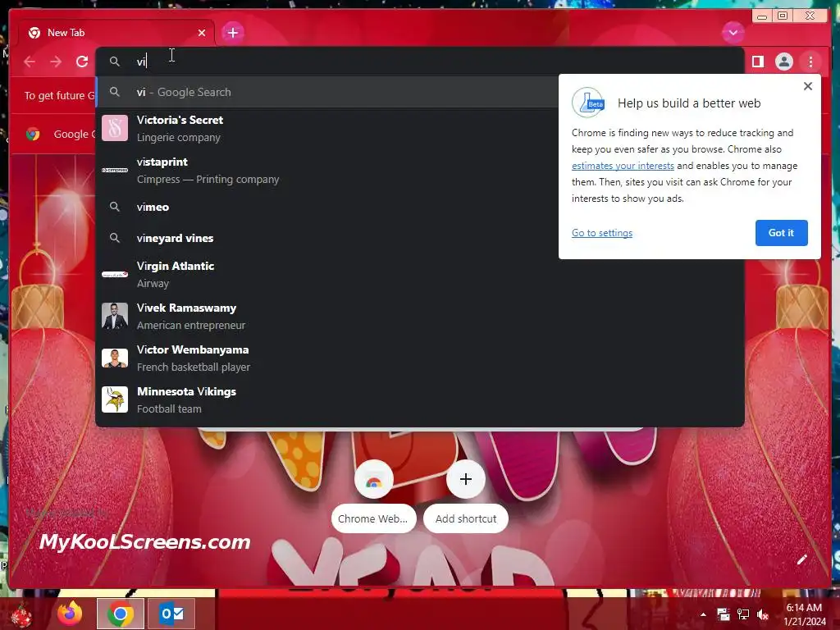
Task: Choose the Vivek Ramaswamy suggestion
Action: click(x=419, y=316)
